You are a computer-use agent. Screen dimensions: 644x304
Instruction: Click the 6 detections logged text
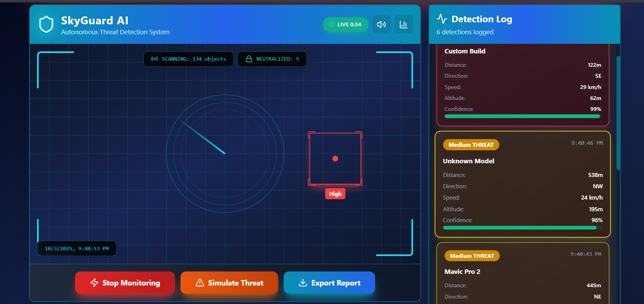pos(465,32)
